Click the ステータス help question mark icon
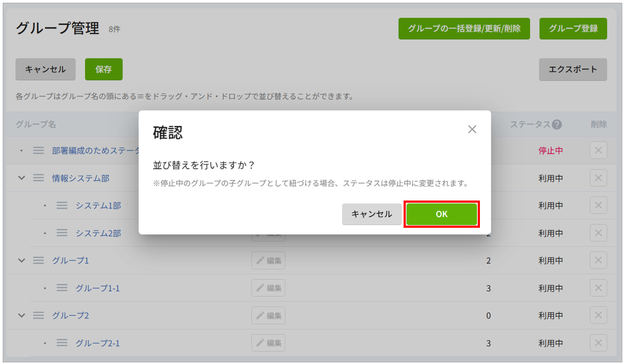Viewport: 625px width, 364px height. click(x=557, y=125)
